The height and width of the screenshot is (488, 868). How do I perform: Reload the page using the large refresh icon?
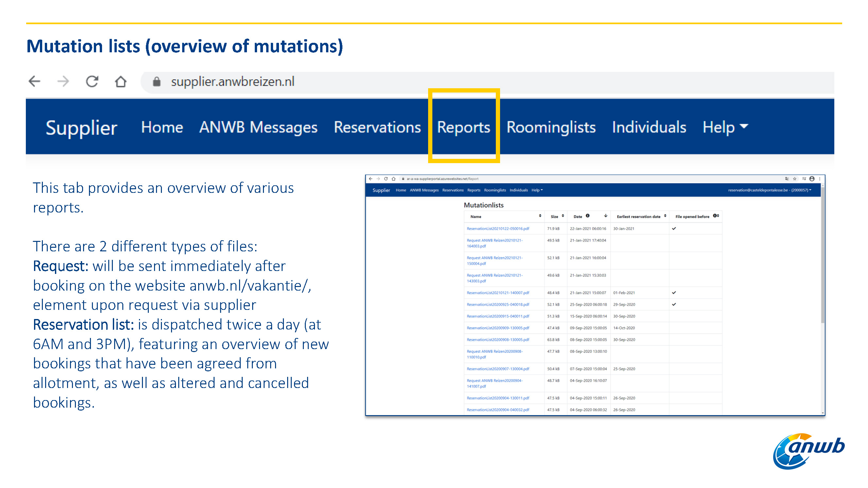pos(92,81)
